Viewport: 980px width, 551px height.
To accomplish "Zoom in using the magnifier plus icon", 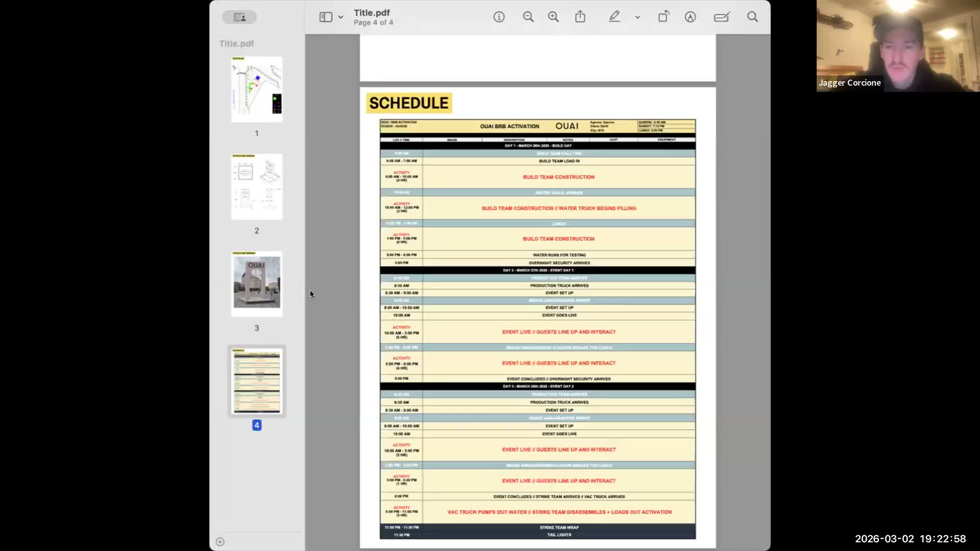I will [x=553, y=17].
